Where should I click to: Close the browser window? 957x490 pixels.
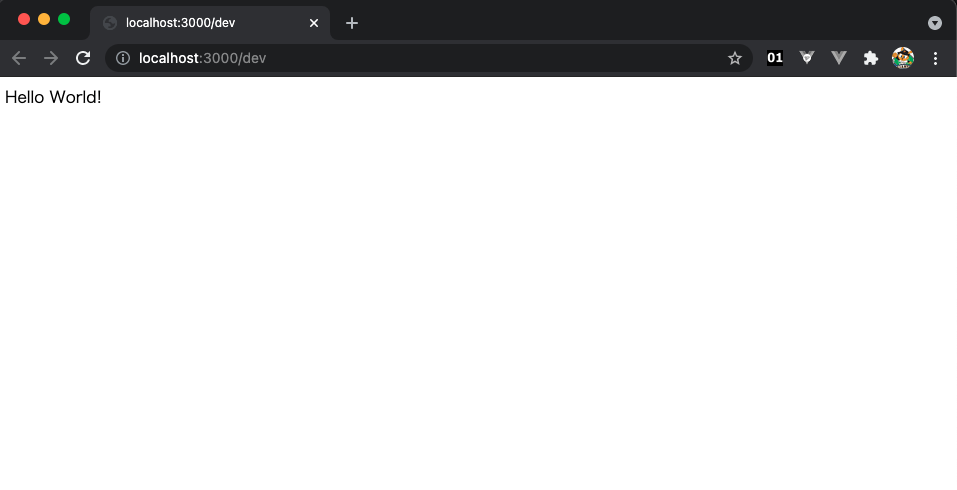(24, 19)
